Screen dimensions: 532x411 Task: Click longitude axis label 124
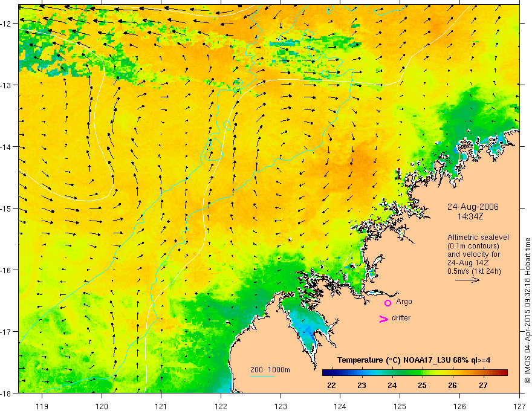(340, 406)
